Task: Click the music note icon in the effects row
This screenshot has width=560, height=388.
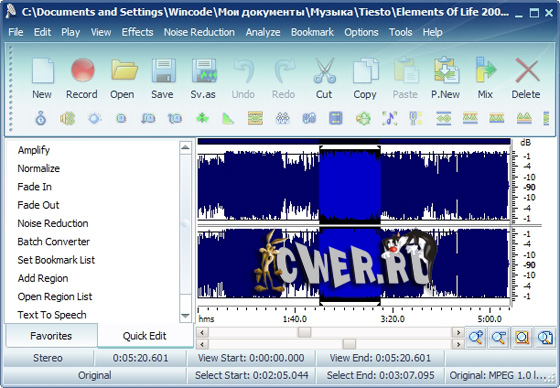Action: click(x=390, y=118)
